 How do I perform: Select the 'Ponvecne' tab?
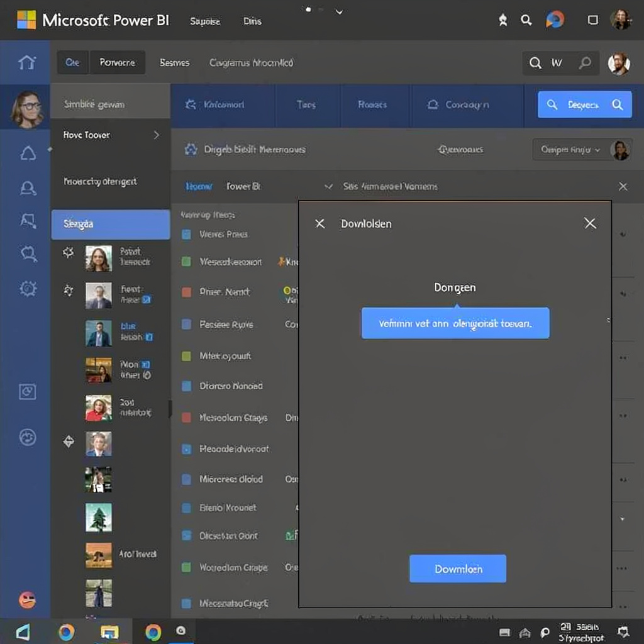(118, 62)
